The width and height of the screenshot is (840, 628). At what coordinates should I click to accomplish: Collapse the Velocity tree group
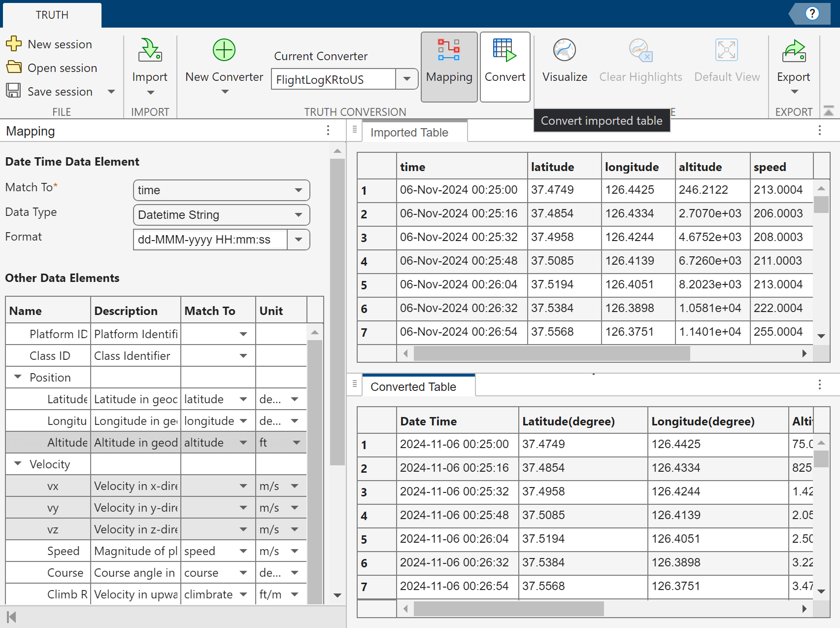point(18,464)
